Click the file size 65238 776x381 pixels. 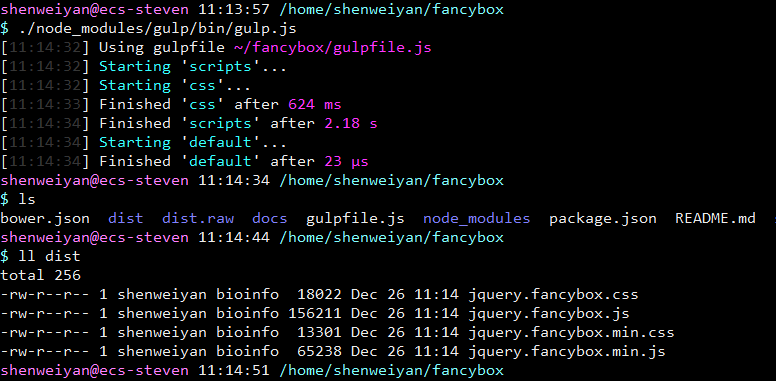point(319,351)
